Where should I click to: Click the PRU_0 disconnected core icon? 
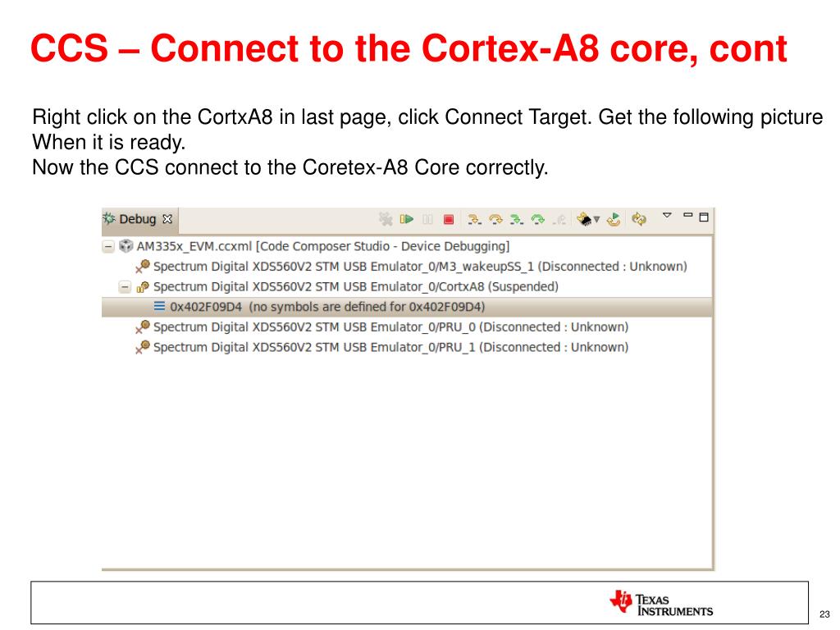(x=143, y=326)
